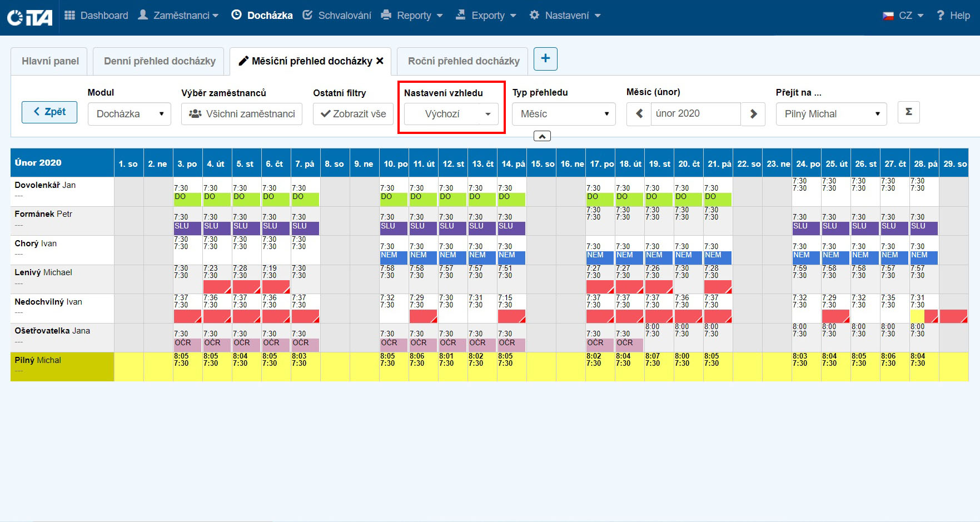Expand the Nastavení vzhledu Výchozí dropdown
This screenshot has width=980, height=522.
pos(451,114)
